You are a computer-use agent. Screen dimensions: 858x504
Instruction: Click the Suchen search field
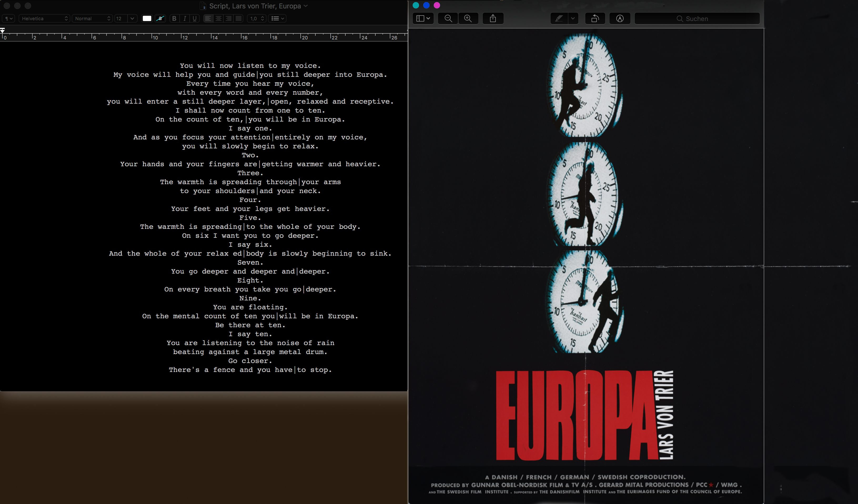coord(697,18)
